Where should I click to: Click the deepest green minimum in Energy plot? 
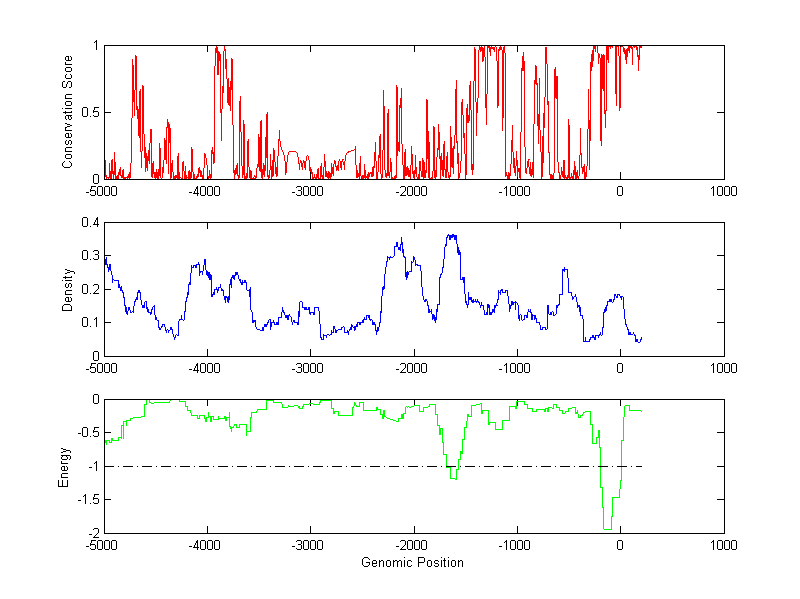pyautogui.click(x=607, y=527)
